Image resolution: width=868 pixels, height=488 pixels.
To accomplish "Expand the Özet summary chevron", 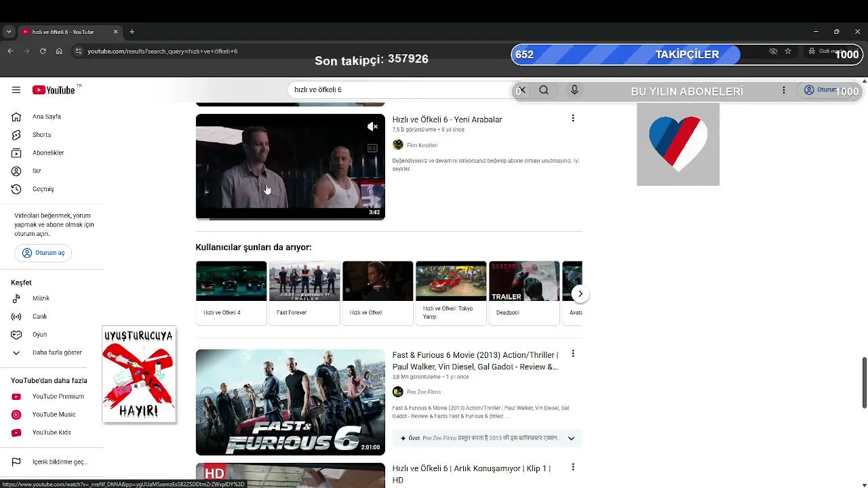I will (571, 439).
